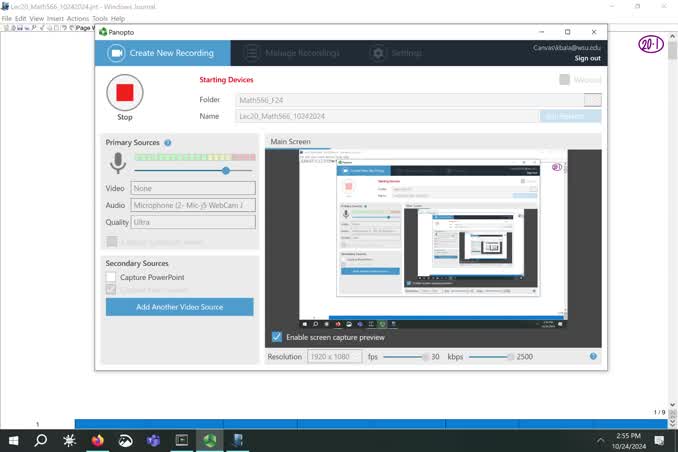Viewport: 678px width, 452px height.
Task: Click the Windows Start button
Action: 13,439
